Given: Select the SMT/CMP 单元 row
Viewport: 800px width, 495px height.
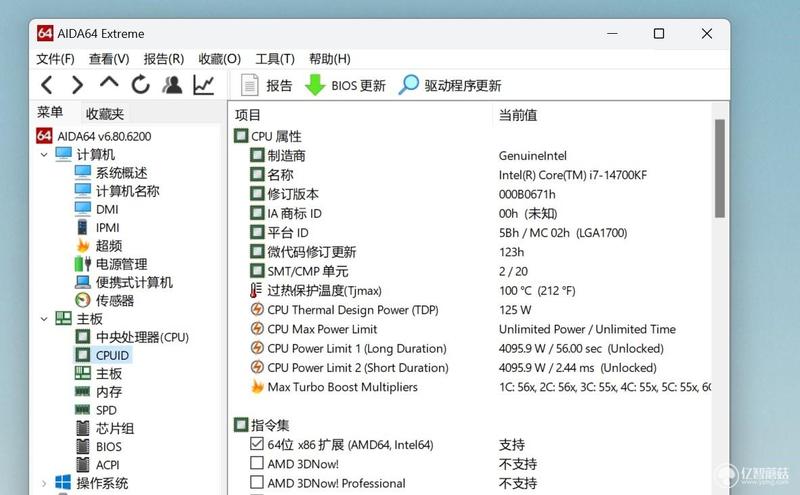Looking at the screenshot, I should pos(471,271).
